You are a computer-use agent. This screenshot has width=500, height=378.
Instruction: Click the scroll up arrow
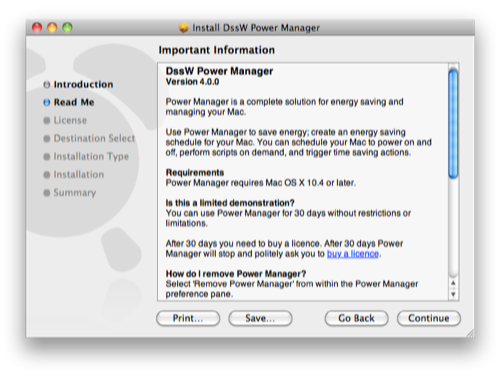pyautogui.click(x=453, y=283)
